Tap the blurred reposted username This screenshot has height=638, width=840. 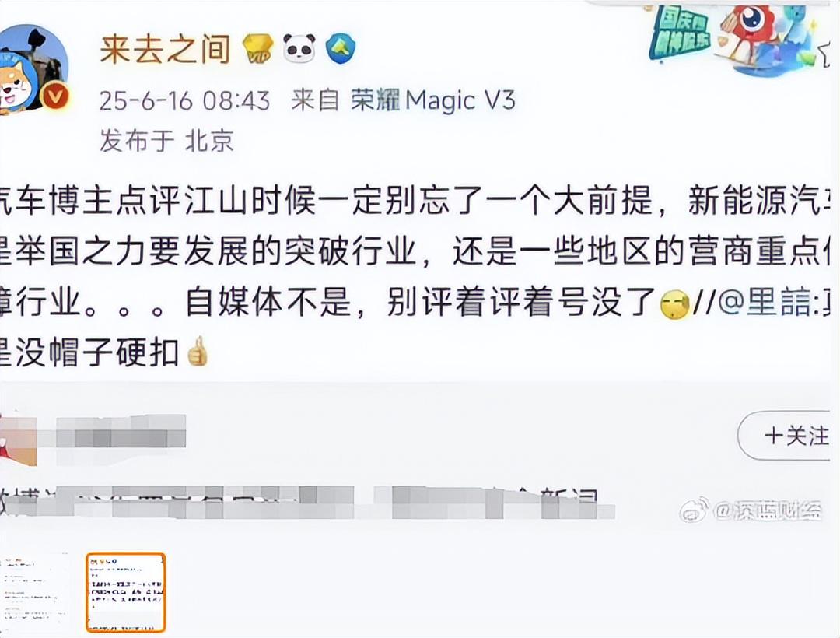121,432
